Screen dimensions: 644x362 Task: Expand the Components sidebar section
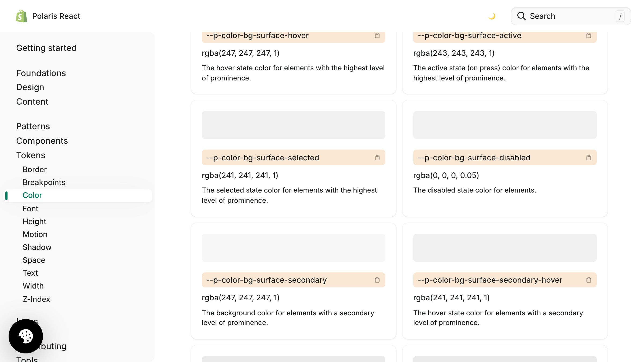click(42, 141)
